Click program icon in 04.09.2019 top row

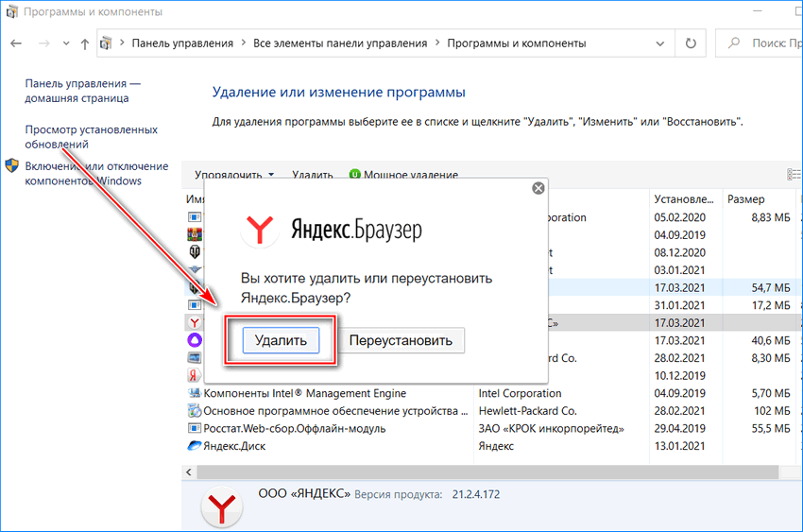(195, 235)
